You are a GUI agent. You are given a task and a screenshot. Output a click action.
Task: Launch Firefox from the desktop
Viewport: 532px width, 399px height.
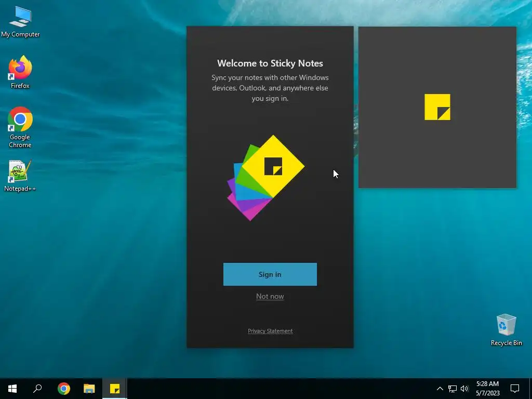tap(20, 72)
